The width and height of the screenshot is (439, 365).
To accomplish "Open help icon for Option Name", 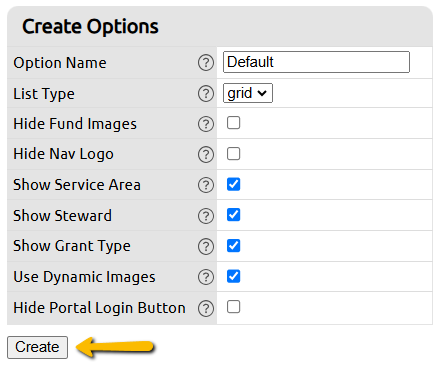I will pyautogui.click(x=206, y=63).
